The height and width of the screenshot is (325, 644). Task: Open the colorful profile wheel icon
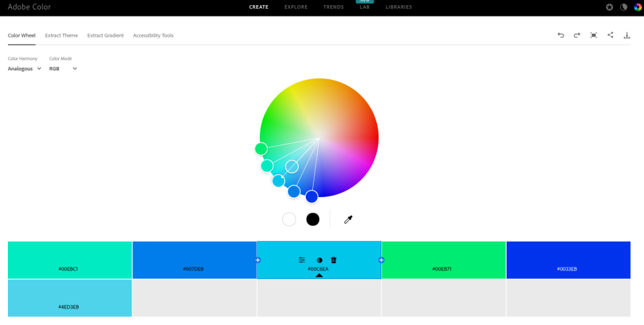click(x=638, y=7)
